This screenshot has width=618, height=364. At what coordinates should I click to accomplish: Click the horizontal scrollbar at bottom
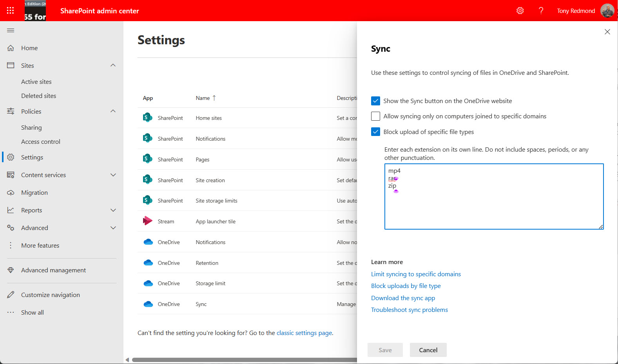coord(244,360)
